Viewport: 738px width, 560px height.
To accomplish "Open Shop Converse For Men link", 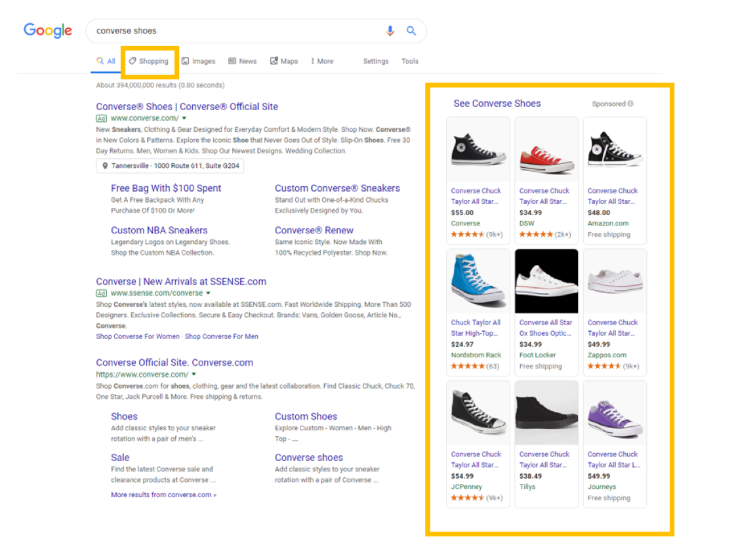I will tap(221, 336).
